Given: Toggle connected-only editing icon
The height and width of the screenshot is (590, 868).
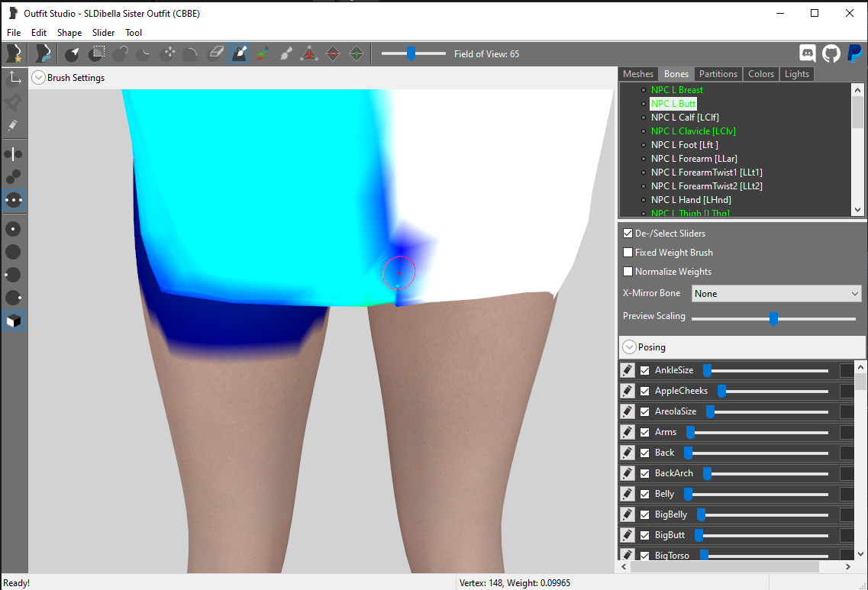Looking at the screenshot, I should [14, 176].
